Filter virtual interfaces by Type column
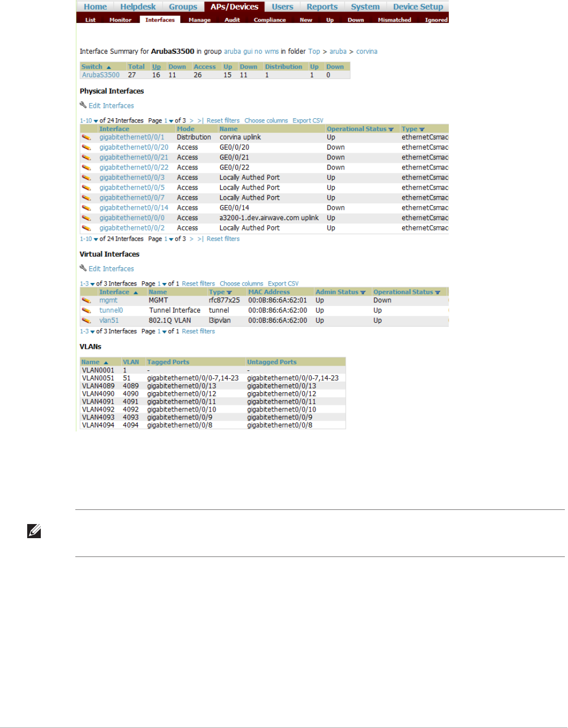568x728 pixels. pyautogui.click(x=229, y=292)
